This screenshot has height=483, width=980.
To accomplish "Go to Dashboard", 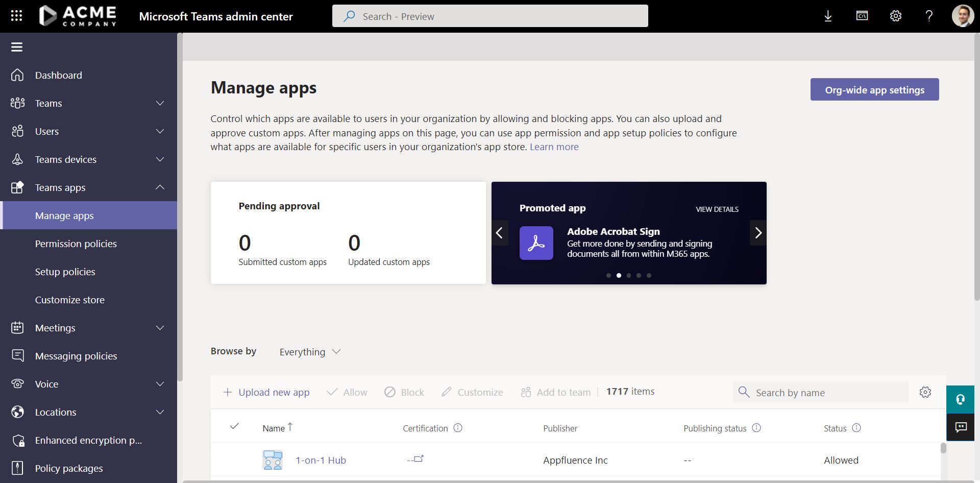I will tap(59, 75).
